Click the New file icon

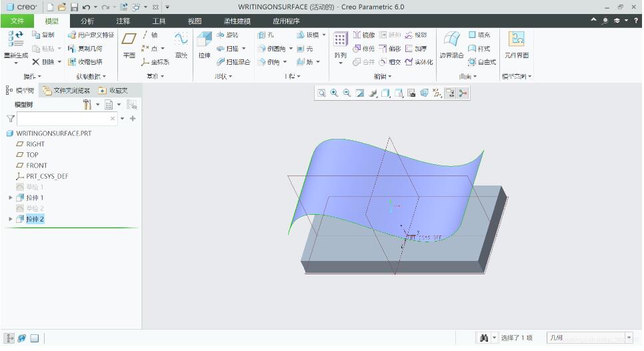click(51, 7)
